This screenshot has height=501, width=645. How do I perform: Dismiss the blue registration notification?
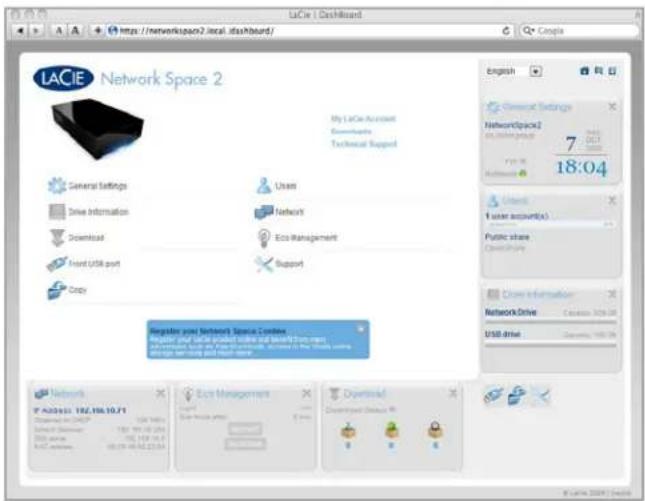click(x=361, y=329)
